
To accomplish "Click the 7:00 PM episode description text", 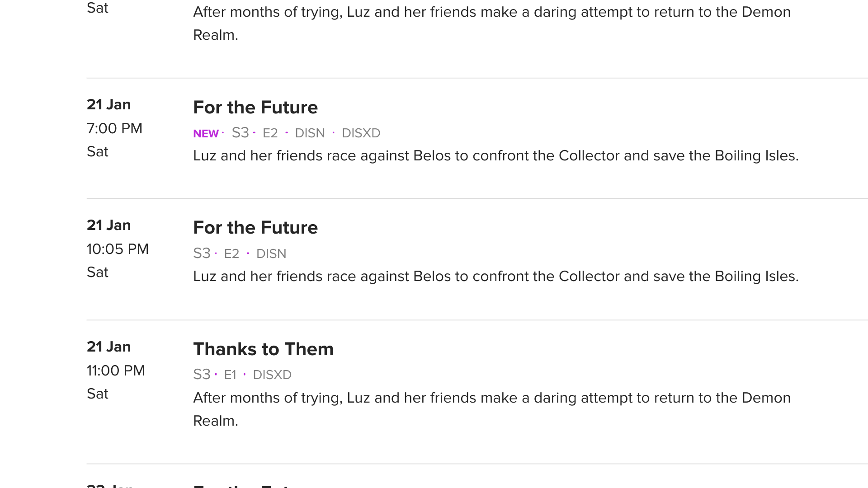I will [495, 156].
